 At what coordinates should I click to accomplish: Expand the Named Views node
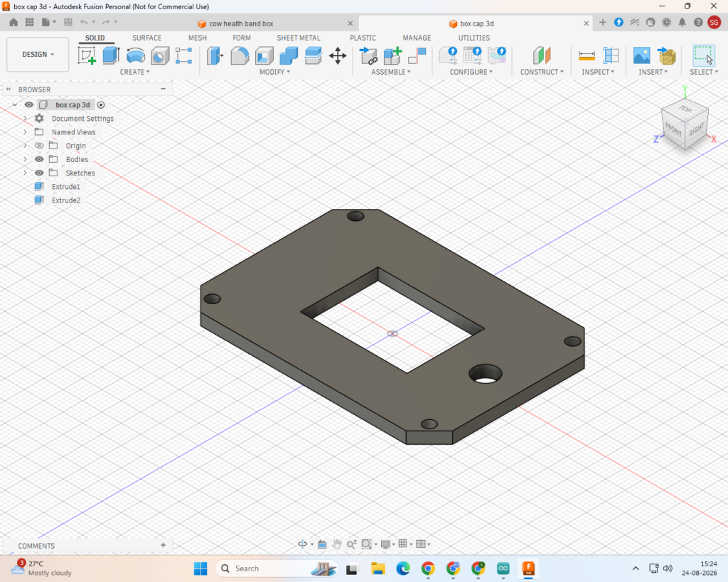click(25, 131)
